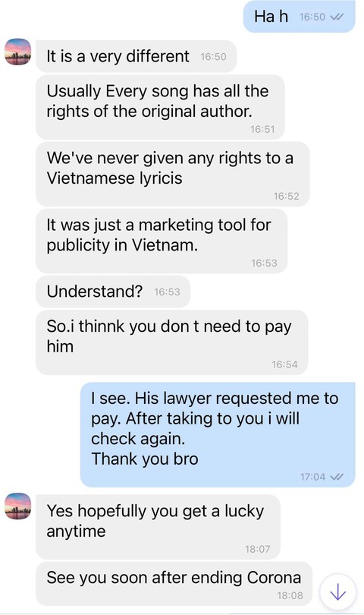Tap the 16:50 timestamp on 'Ha h'
The width and height of the screenshot is (364, 615).
pos(312,17)
